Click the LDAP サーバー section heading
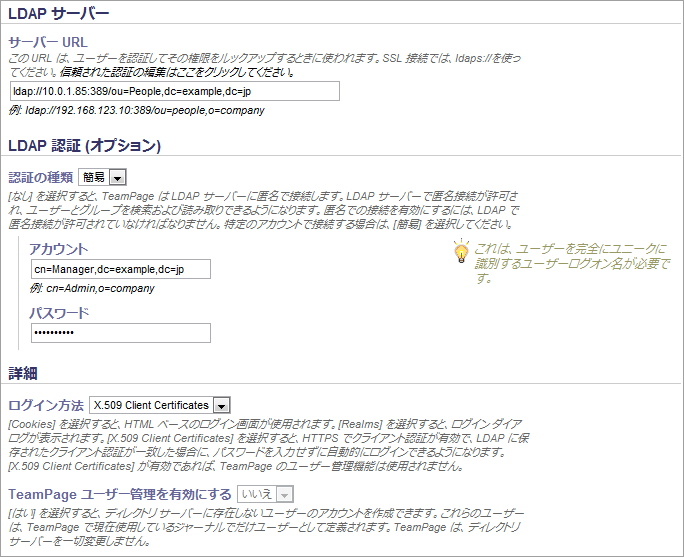The width and height of the screenshot is (684, 557). [x=58, y=15]
